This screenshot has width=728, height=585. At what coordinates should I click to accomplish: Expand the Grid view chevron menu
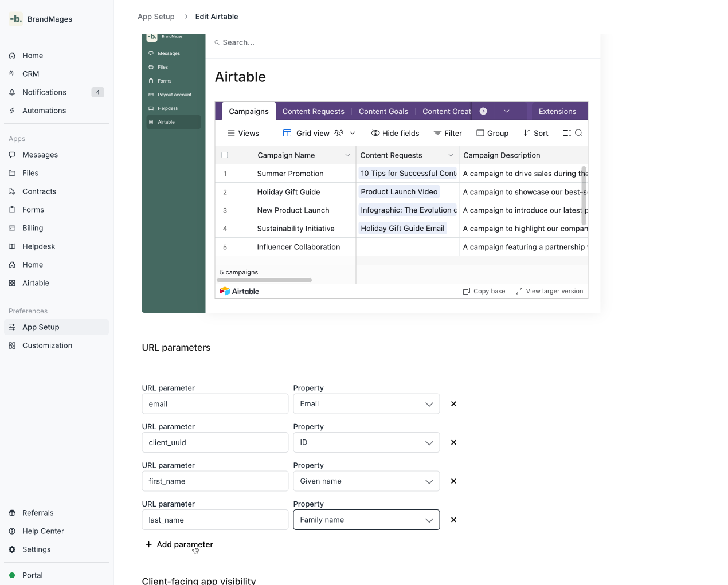pyautogui.click(x=353, y=133)
